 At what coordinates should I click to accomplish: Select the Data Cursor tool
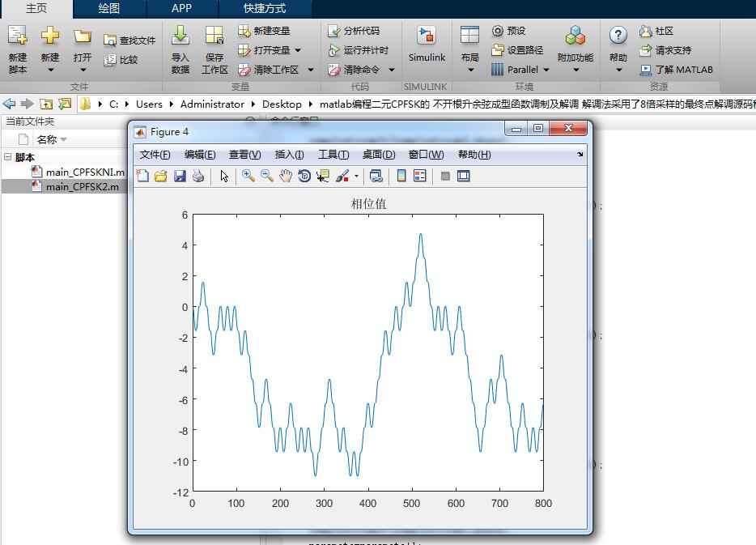point(323,176)
